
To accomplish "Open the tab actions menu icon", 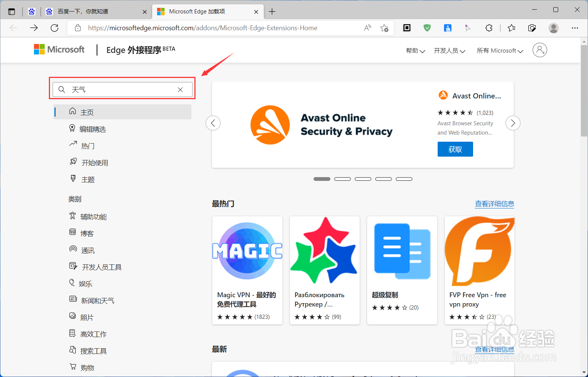I will [x=12, y=12].
